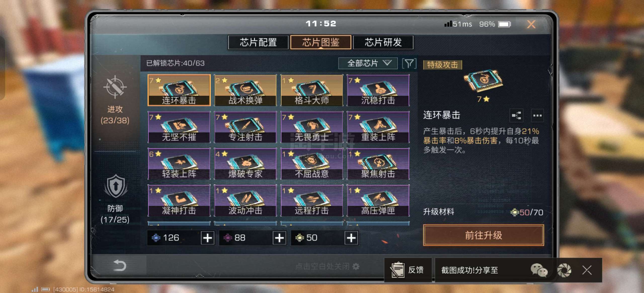644x293 pixels.
Task: Open the three-dots more options icon
Action: pos(537,116)
